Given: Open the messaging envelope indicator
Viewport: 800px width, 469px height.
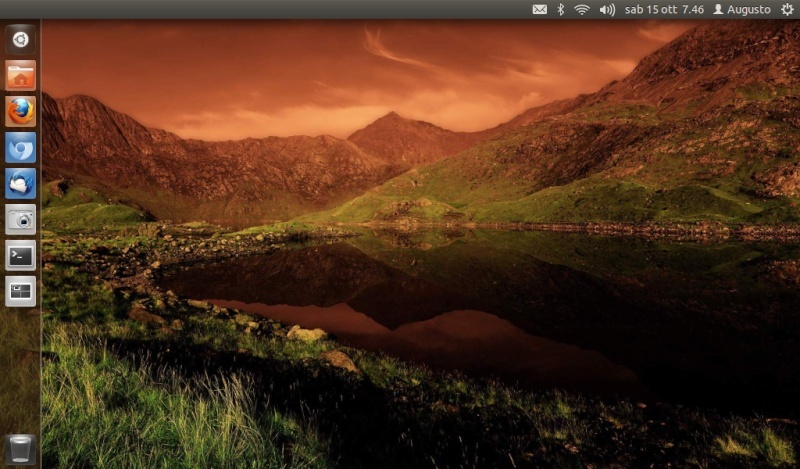Looking at the screenshot, I should tap(540, 9).
